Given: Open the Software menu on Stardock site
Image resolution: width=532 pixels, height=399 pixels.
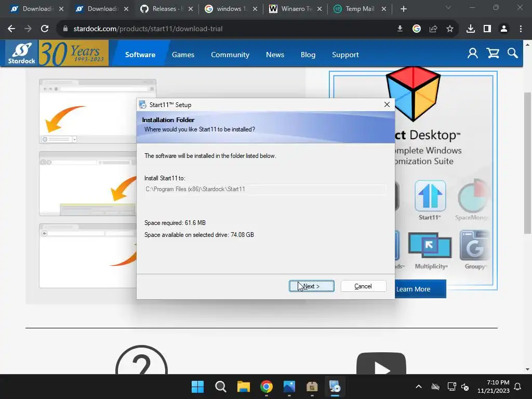Looking at the screenshot, I should point(140,55).
